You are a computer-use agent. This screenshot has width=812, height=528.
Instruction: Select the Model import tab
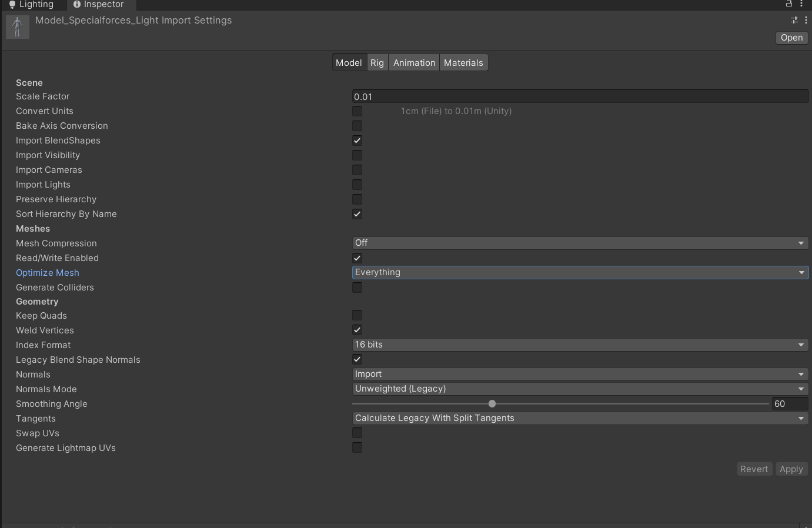click(349, 63)
